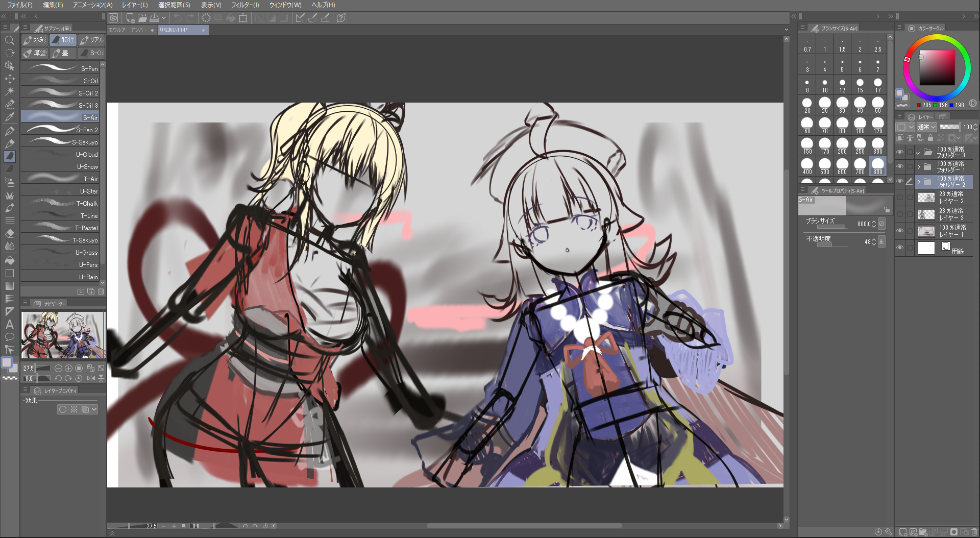Click the Clip Studio launcher icon
The image size is (980, 538).
(x=113, y=18)
